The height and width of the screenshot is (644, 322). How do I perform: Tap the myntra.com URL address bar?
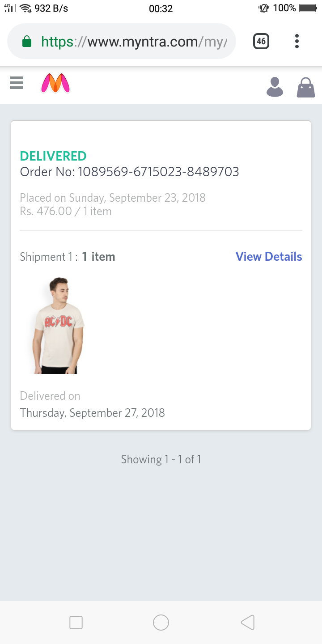134,42
